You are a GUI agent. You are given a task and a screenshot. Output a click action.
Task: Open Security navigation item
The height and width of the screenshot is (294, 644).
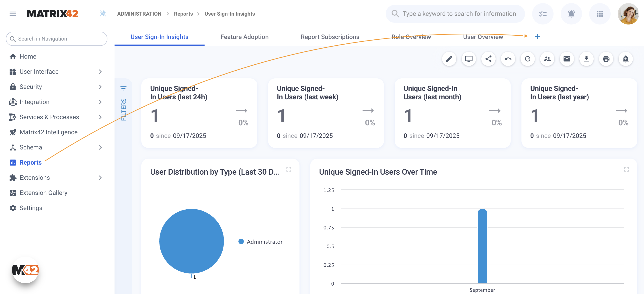click(31, 87)
